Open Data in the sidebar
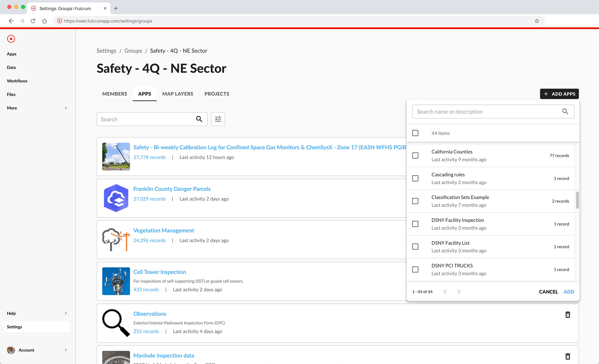Viewport: 599px width, 364px height. pyautogui.click(x=11, y=67)
